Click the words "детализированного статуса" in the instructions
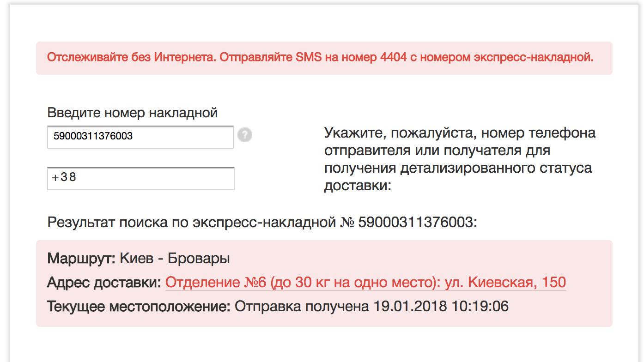The image size is (644, 362). (x=496, y=168)
